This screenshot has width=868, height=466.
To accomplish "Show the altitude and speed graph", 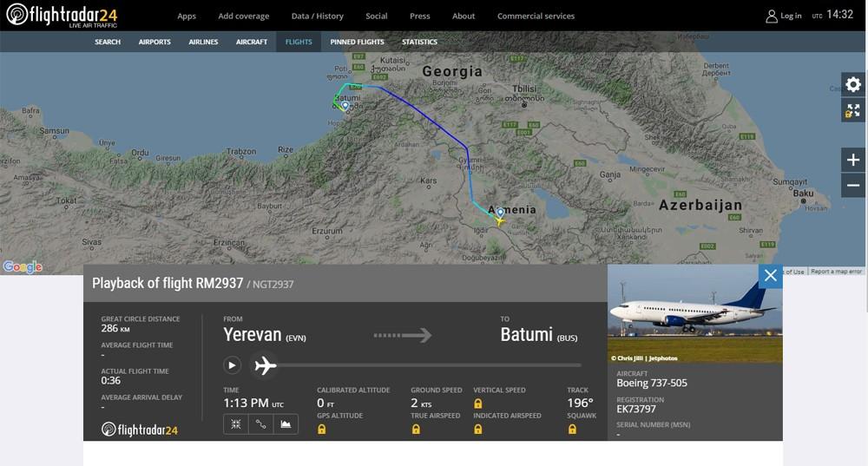I will click(x=286, y=424).
